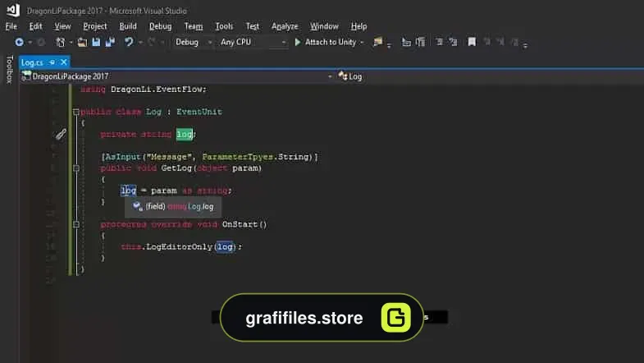Click the Save All icon
This screenshot has width=644, height=363.
click(x=110, y=42)
